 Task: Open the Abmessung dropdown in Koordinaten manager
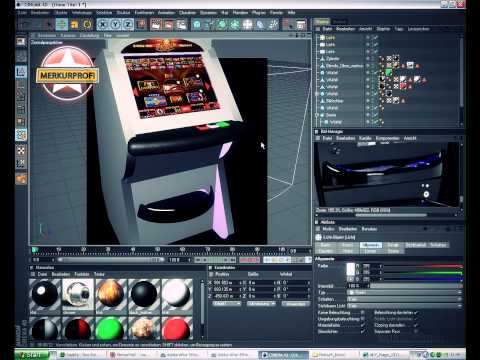point(261,304)
